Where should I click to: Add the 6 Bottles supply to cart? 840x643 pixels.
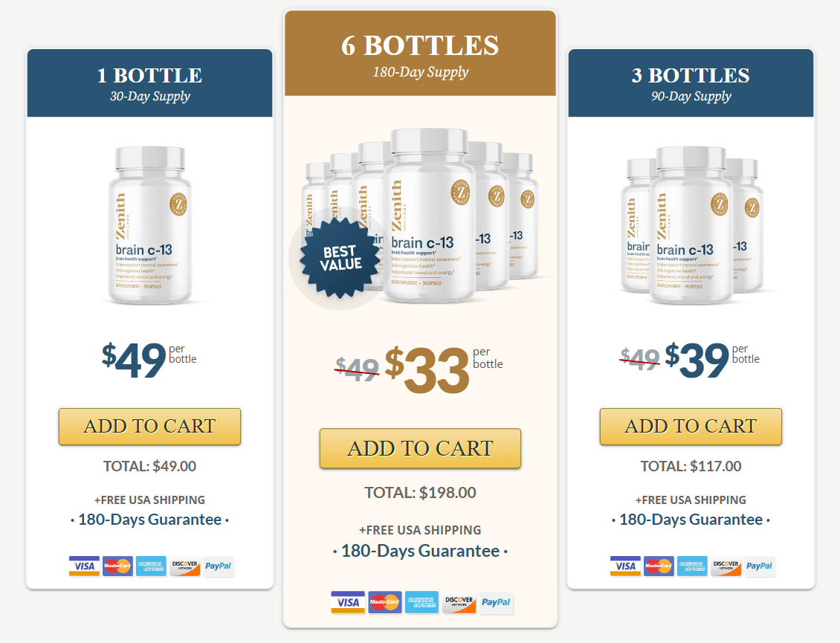(420, 448)
